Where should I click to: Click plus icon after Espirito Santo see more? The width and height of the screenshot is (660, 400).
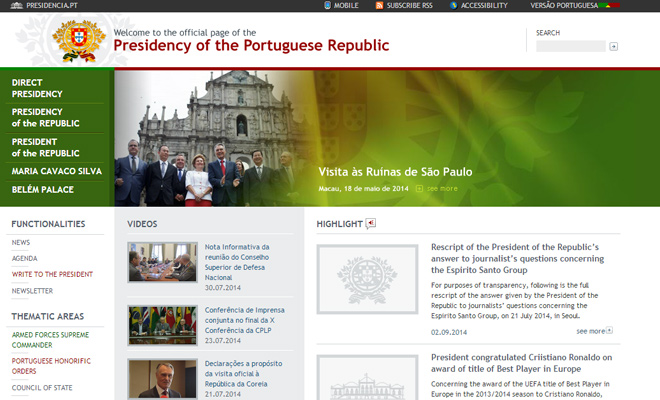tap(609, 330)
